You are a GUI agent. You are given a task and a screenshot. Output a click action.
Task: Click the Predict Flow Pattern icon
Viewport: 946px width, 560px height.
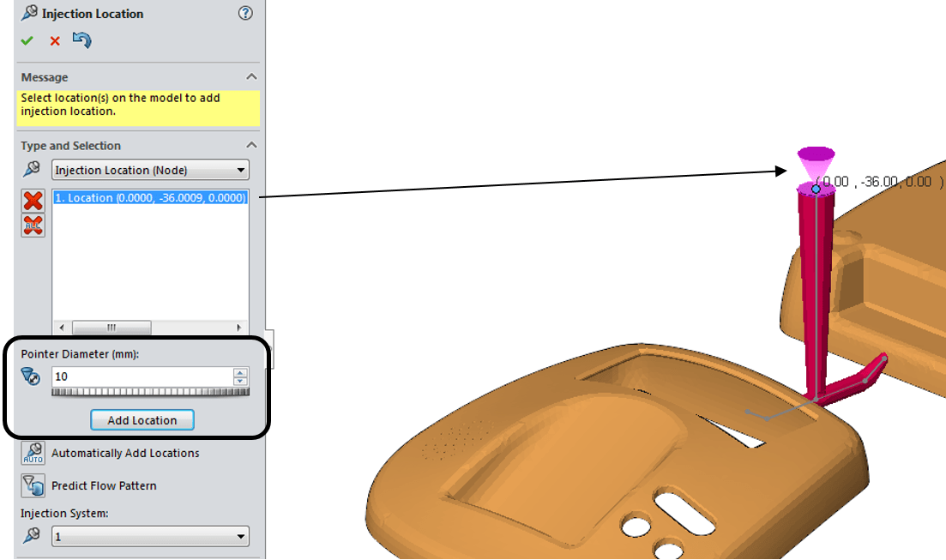click(x=33, y=485)
